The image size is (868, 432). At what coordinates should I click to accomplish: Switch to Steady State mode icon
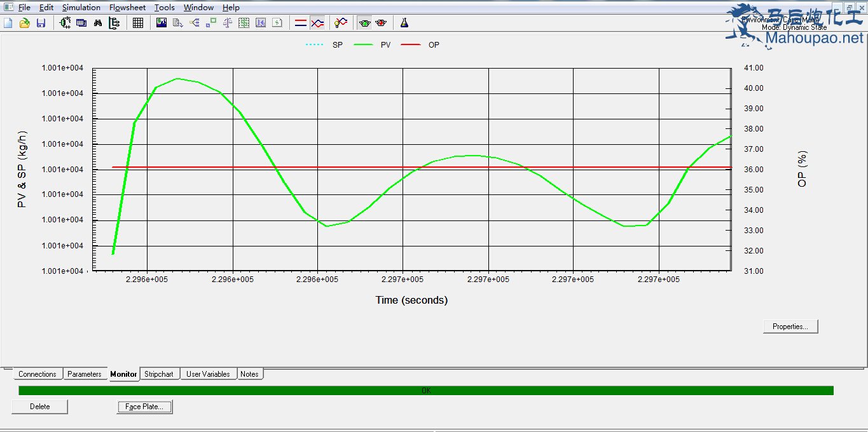tap(301, 23)
